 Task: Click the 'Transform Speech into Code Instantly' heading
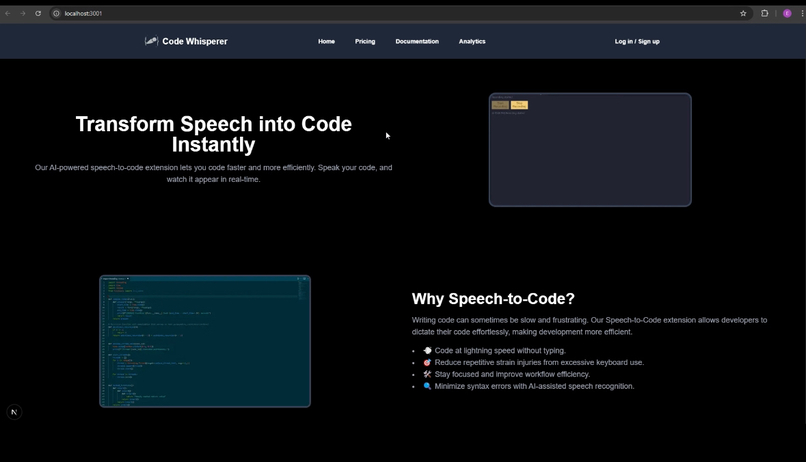[x=214, y=134]
